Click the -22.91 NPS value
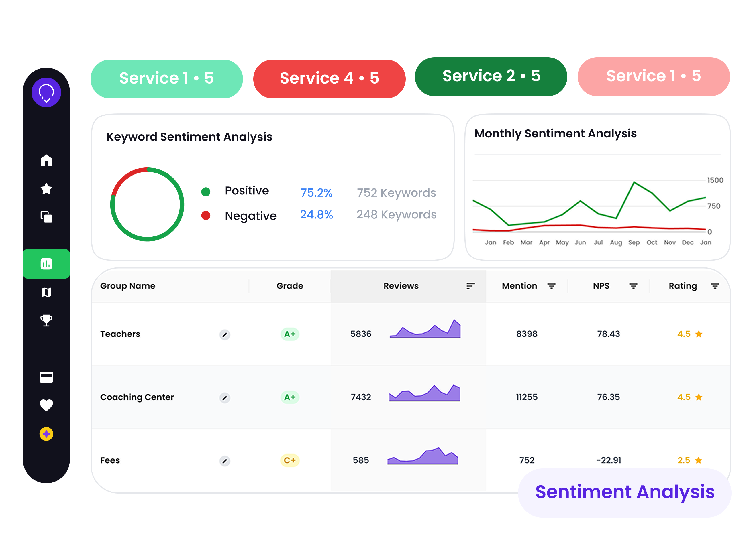Viewport: 753px width, 560px height. coord(609,460)
